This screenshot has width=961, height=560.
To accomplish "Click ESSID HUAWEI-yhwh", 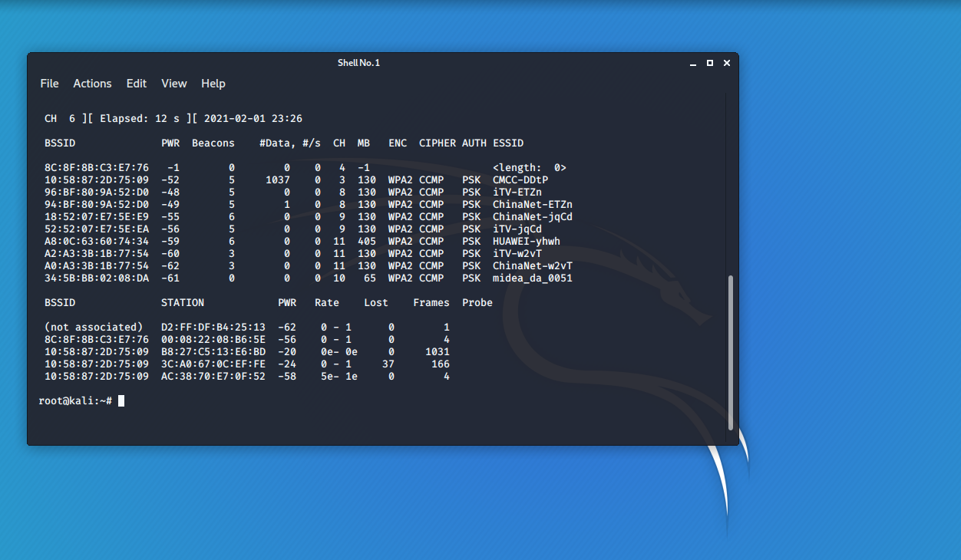I will tap(527, 242).
